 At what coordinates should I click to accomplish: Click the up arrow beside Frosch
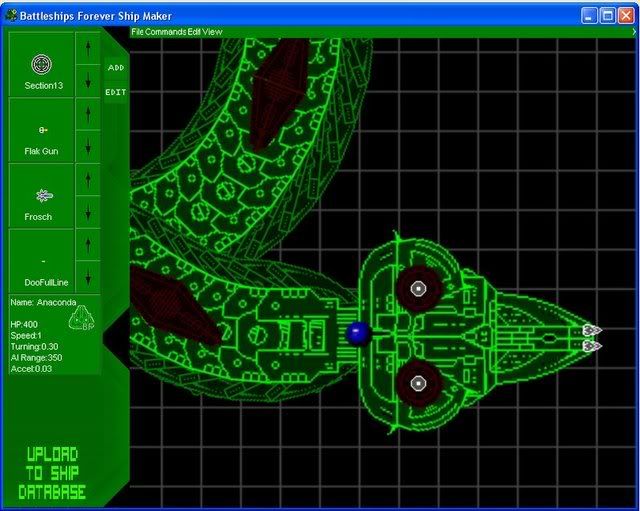point(88,179)
